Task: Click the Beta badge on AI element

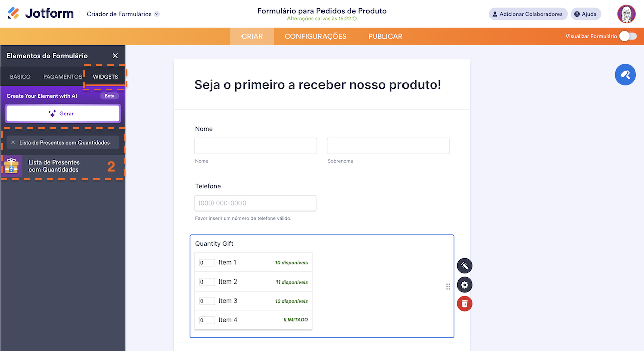Action: (110, 95)
